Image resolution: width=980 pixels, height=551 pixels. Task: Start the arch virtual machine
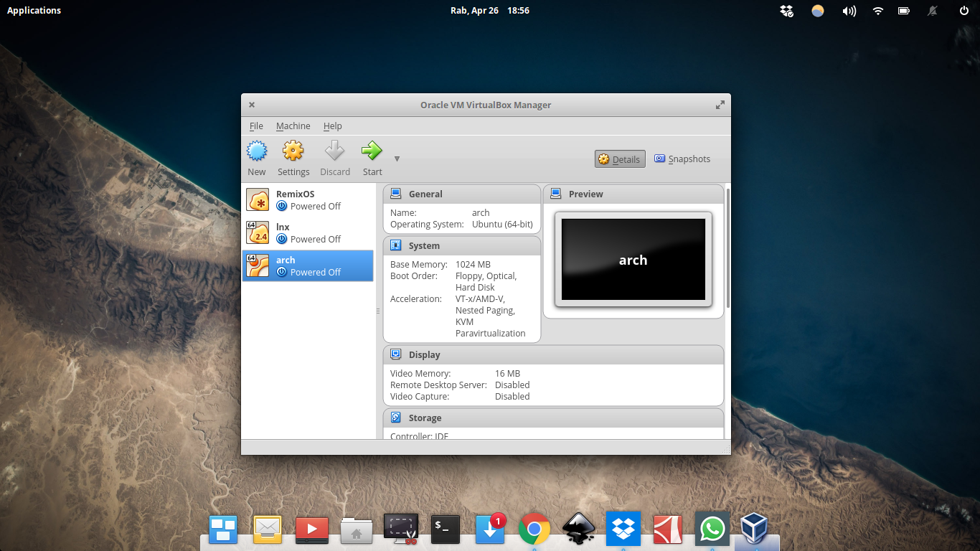pos(372,157)
